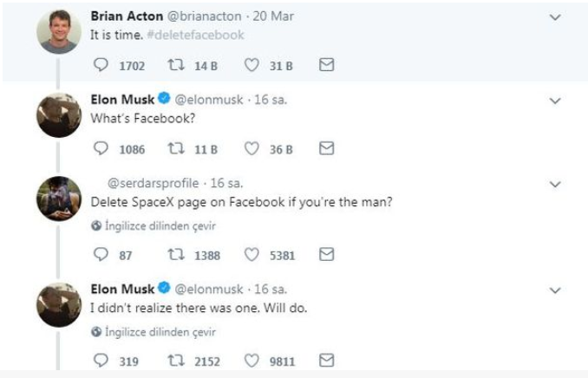Like the "Delete SpaceX page" tweet
Screen dimensions: 588x378
coord(252,255)
